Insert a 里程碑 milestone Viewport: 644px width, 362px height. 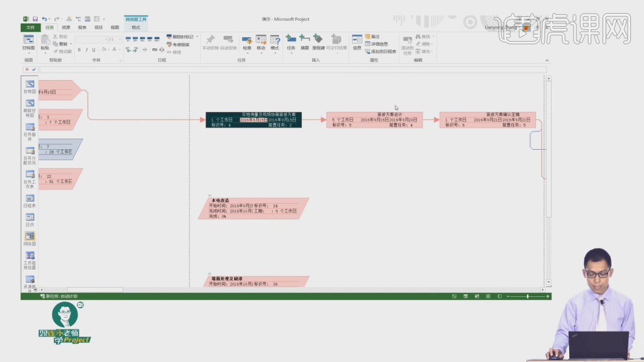point(318,43)
